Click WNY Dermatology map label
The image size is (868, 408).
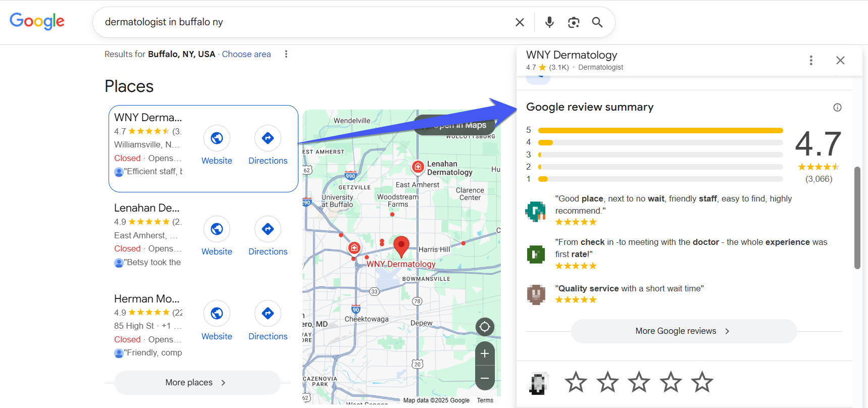pyautogui.click(x=401, y=264)
